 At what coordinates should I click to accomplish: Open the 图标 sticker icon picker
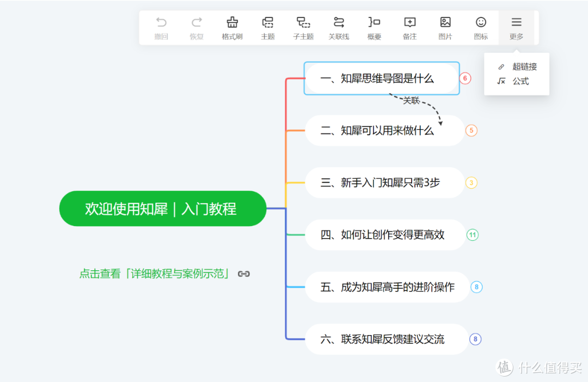click(481, 27)
